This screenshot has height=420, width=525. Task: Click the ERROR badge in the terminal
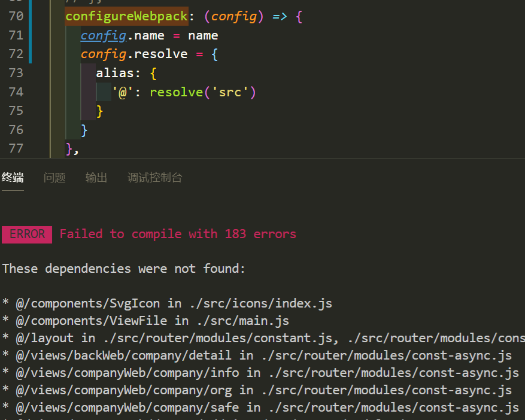tap(26, 234)
